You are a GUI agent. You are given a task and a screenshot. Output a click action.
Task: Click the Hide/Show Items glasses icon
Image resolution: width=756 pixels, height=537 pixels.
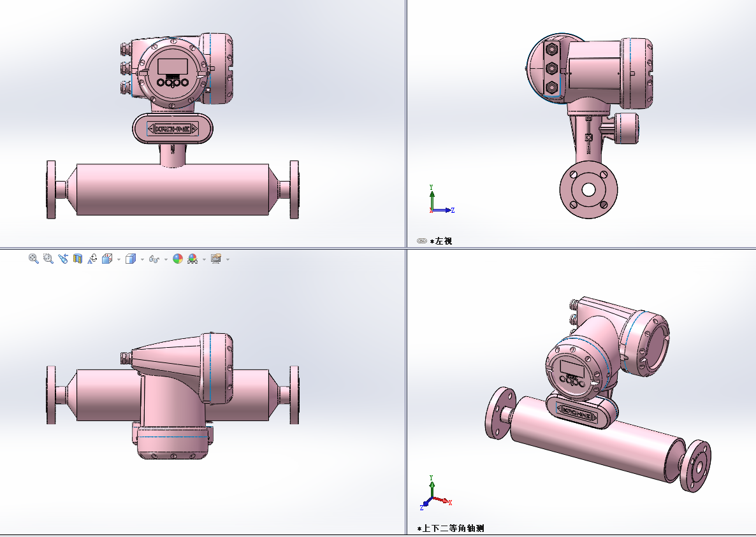coord(154,259)
